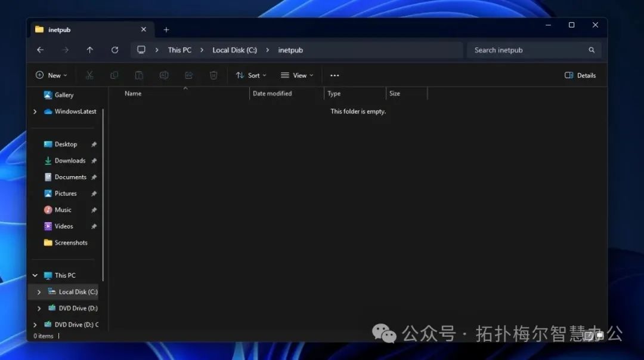Open the See more ellipsis menu

tap(335, 75)
